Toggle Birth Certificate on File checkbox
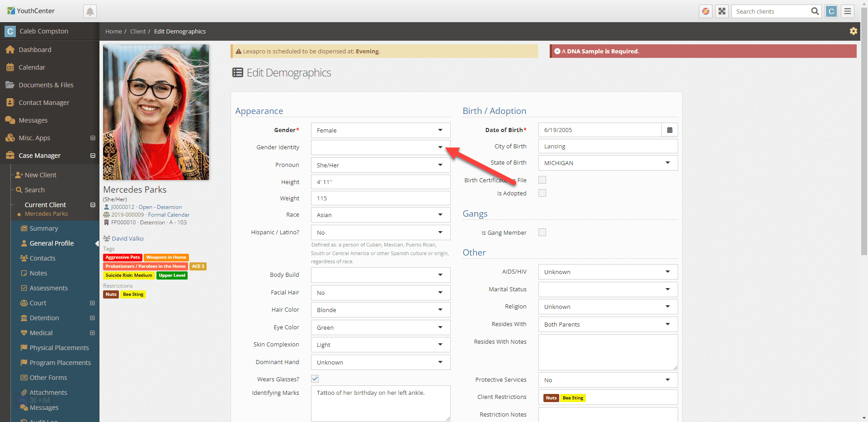 [x=542, y=180]
